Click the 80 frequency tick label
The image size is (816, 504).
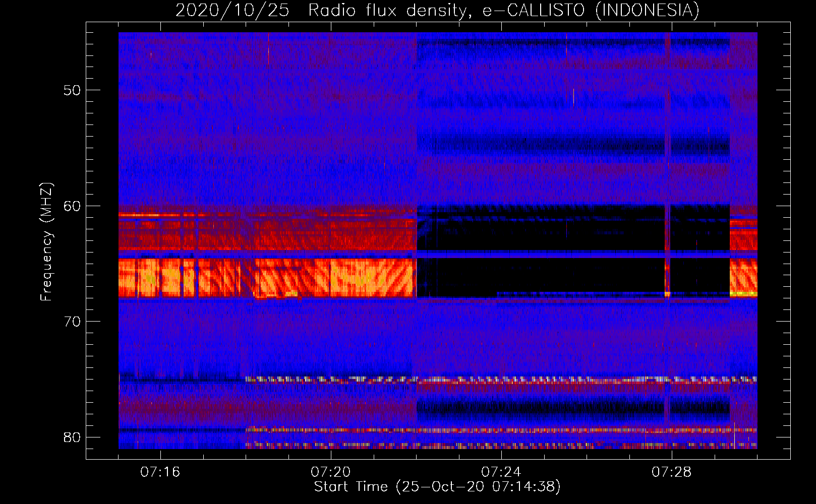(x=72, y=437)
